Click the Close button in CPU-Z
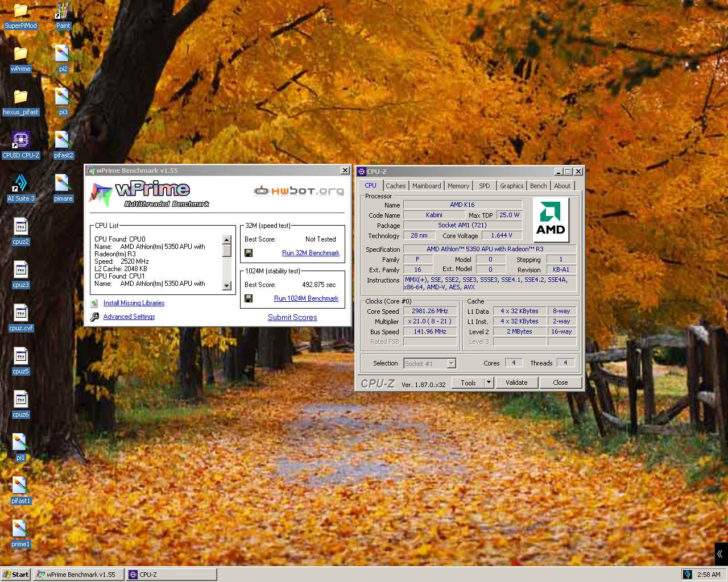This screenshot has width=728, height=582. tap(560, 383)
